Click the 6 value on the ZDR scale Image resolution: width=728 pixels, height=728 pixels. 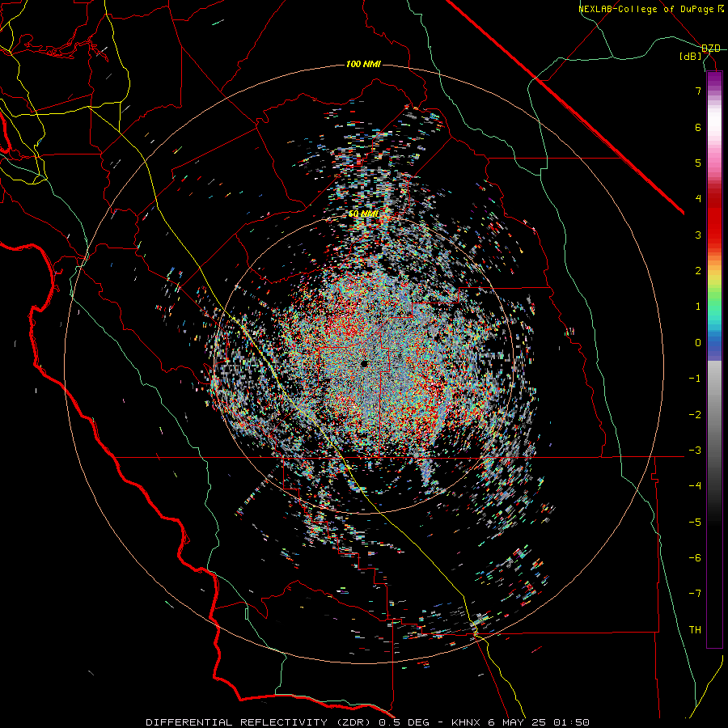[x=698, y=127]
